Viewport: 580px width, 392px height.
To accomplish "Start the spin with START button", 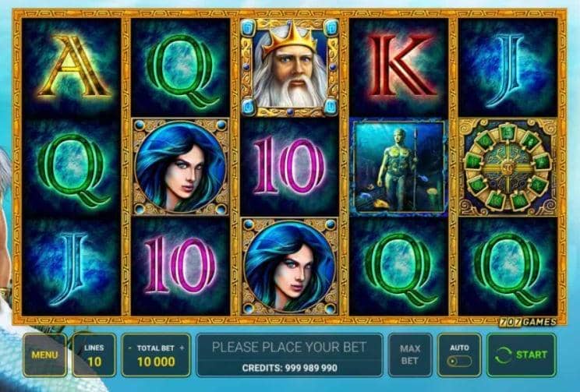I will (x=522, y=355).
